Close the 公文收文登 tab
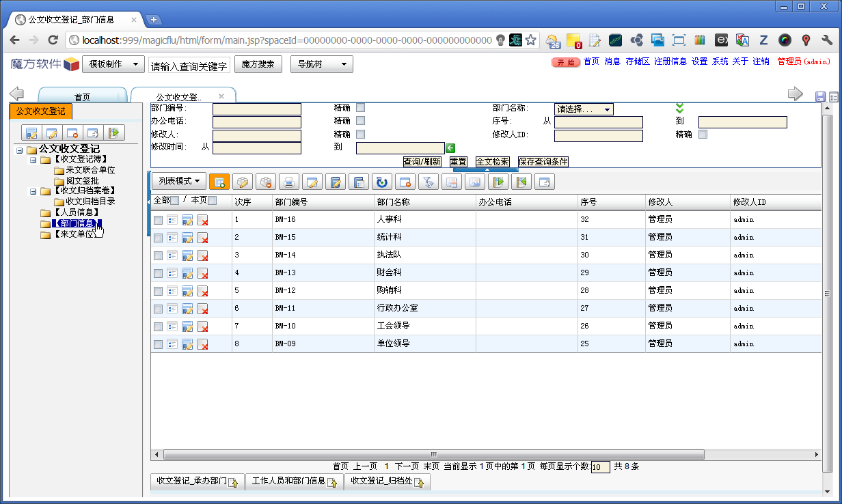 [x=221, y=96]
